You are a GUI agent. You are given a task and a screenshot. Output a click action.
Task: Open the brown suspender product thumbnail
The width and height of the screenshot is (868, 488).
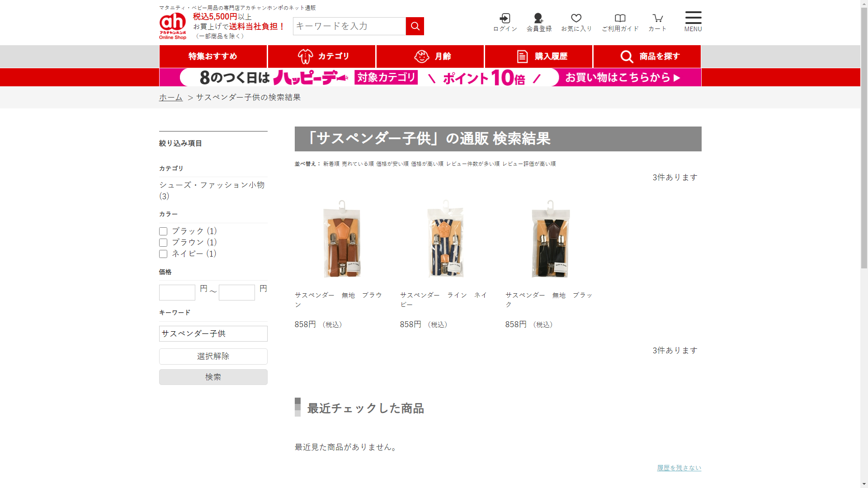point(342,239)
